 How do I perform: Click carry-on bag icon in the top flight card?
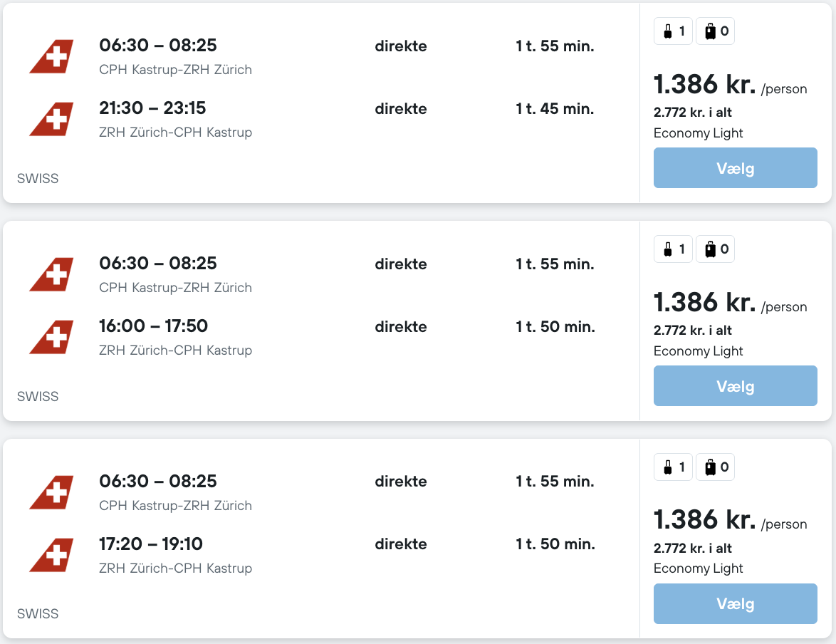[667, 31]
